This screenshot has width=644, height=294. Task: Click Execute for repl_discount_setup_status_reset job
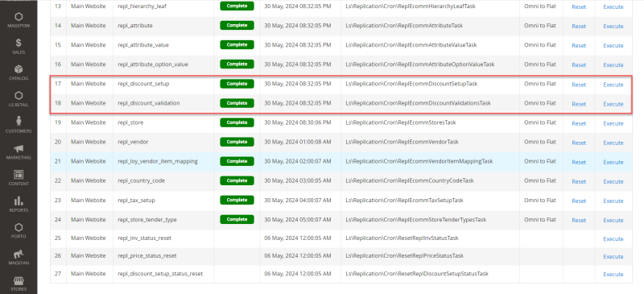pos(613,274)
